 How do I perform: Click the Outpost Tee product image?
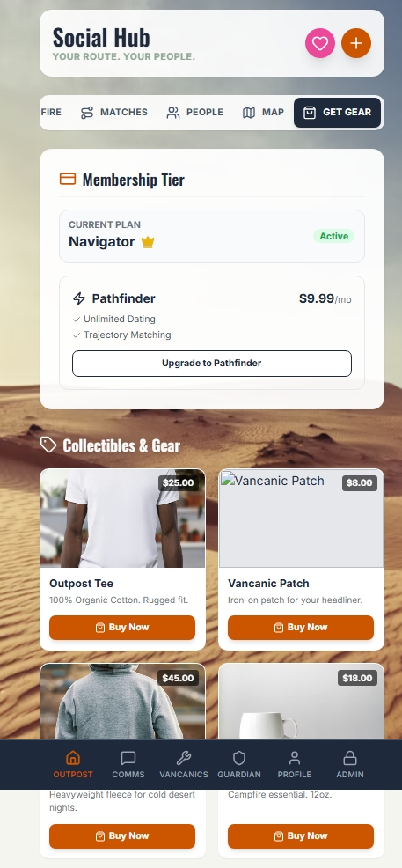point(123,519)
